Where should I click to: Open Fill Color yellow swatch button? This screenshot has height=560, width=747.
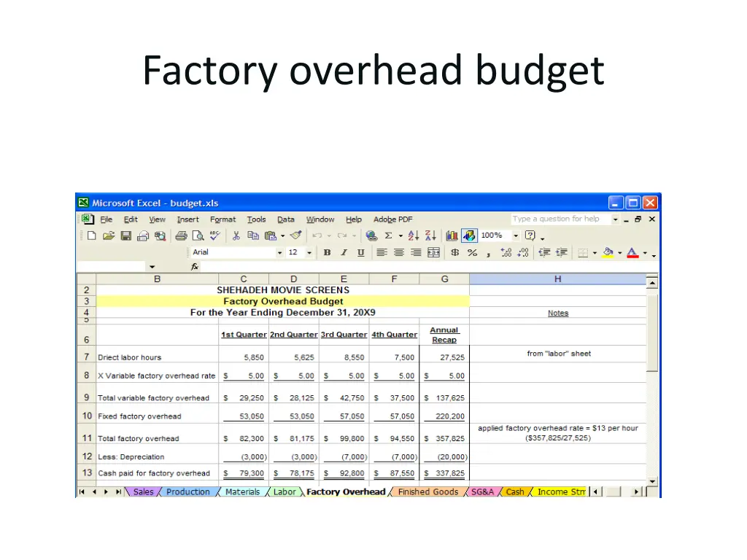[x=607, y=253]
